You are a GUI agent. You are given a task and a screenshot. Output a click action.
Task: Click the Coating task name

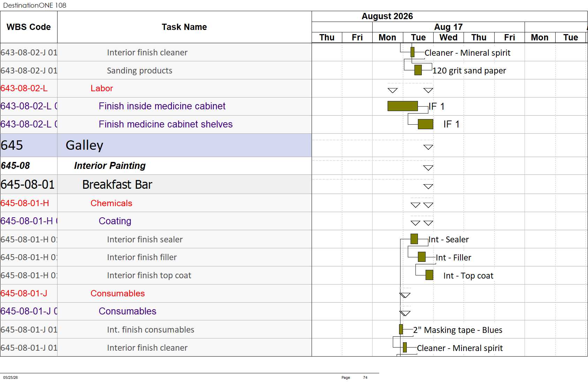(115, 221)
